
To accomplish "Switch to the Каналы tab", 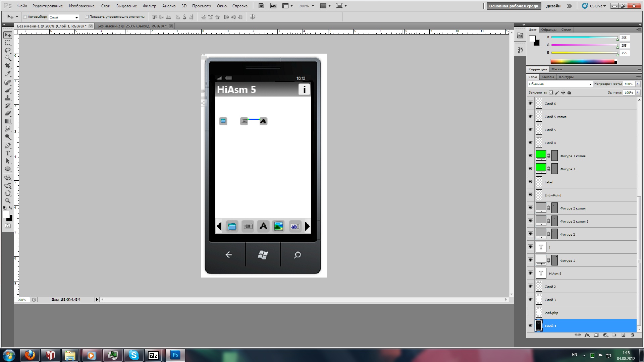I will pos(548,77).
